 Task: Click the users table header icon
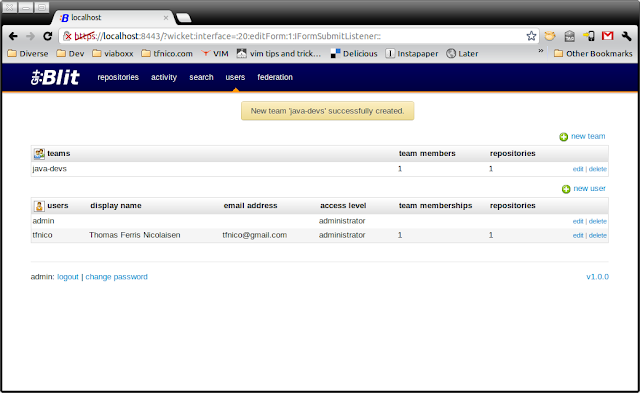(x=39, y=206)
